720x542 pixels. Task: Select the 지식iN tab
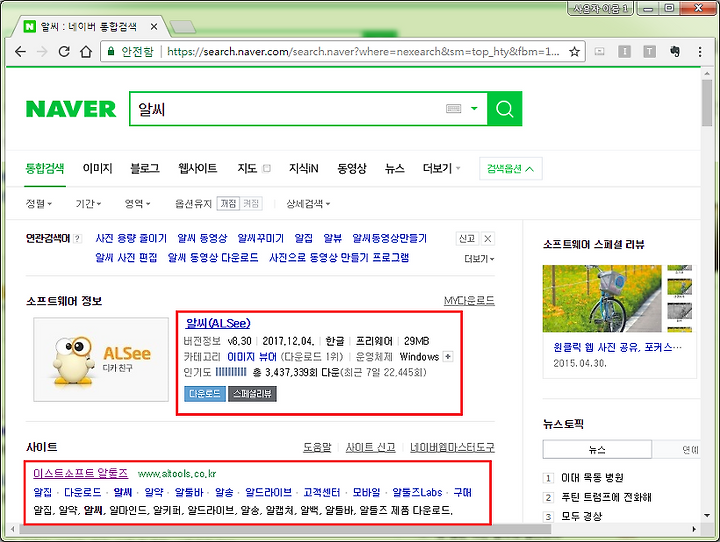point(304,169)
